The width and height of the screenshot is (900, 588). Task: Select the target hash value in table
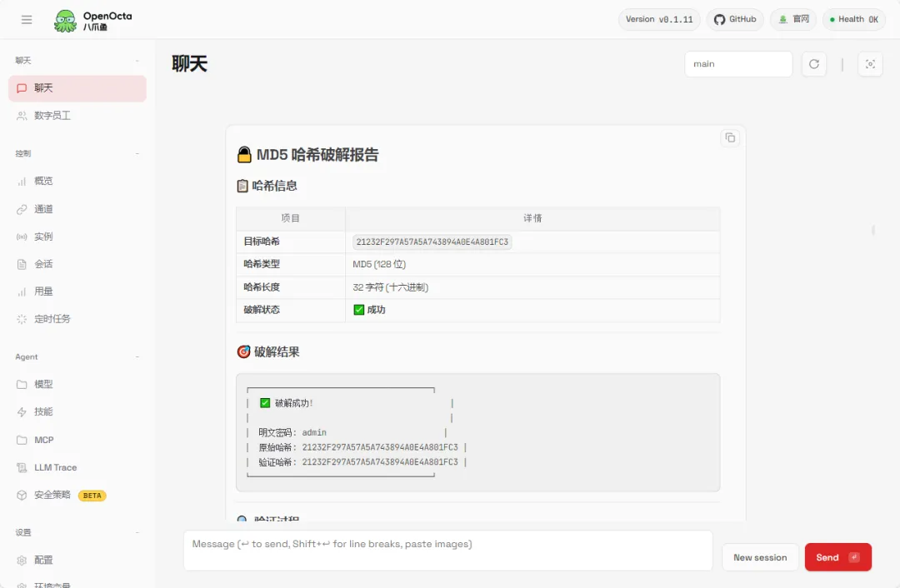point(432,242)
